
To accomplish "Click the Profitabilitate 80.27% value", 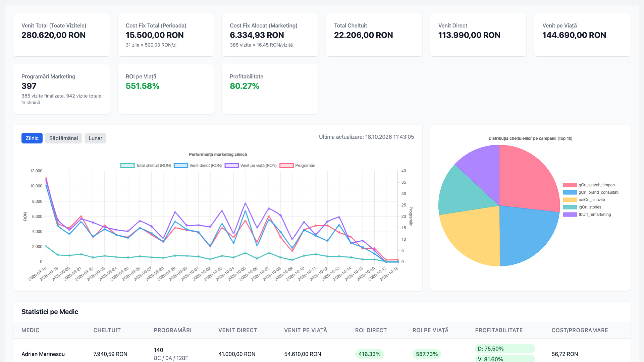I will pos(245,86).
